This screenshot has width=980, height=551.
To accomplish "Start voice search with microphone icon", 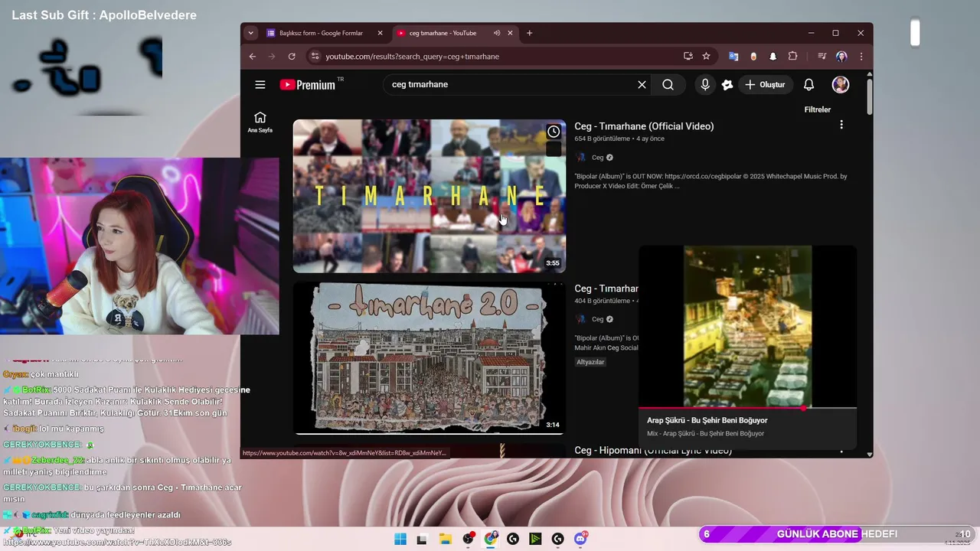I will coord(705,85).
